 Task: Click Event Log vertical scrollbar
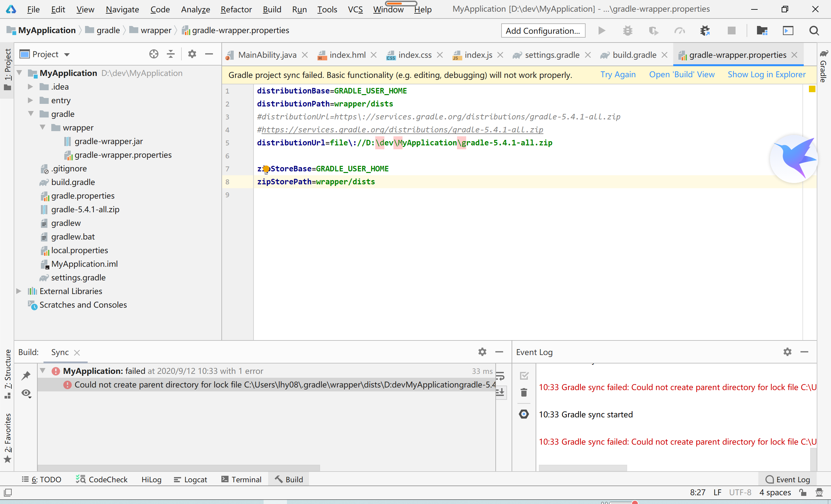pos(813,459)
